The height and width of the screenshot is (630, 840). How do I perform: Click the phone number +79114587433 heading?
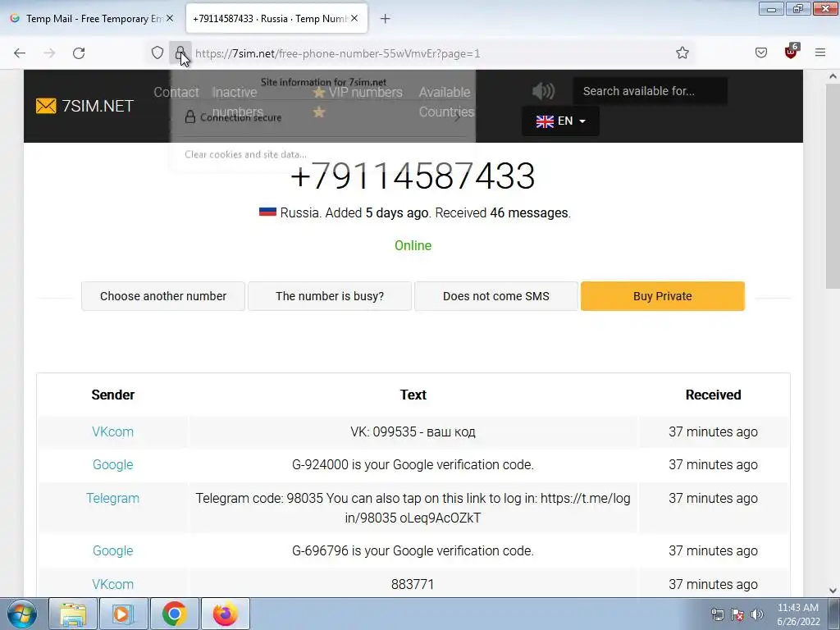[x=413, y=176]
